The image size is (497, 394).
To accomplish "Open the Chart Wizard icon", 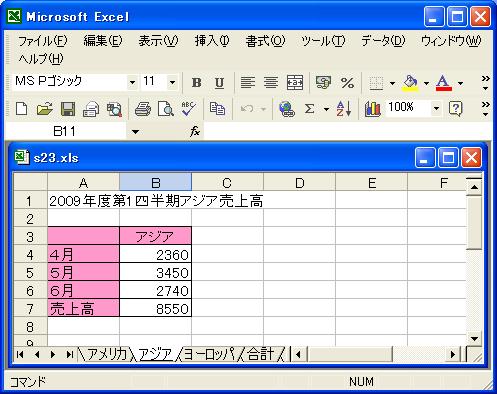I will pyautogui.click(x=372, y=109).
